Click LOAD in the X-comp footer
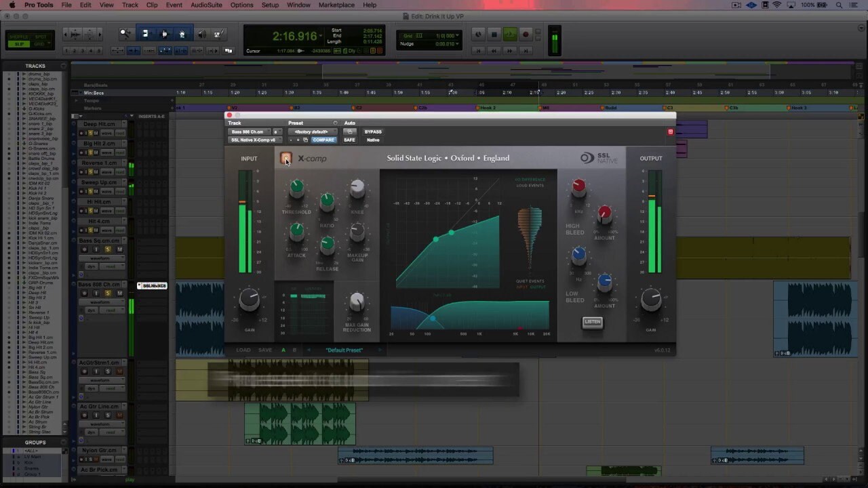 (x=243, y=350)
